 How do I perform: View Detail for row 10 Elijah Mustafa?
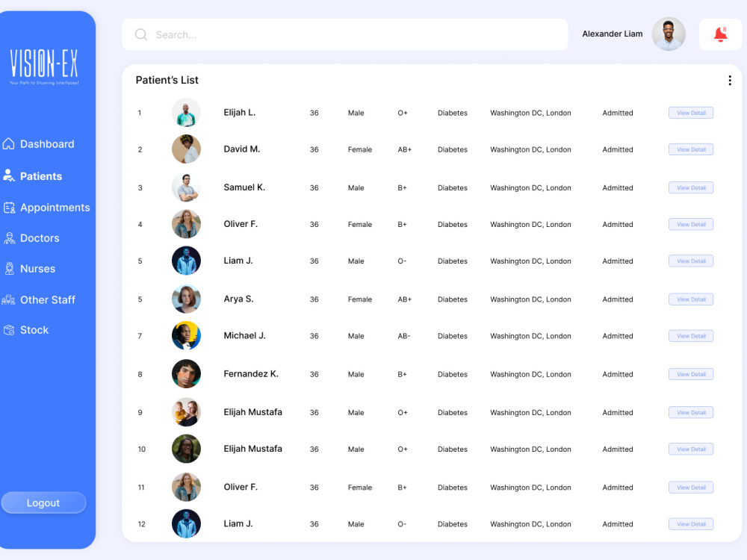pyautogui.click(x=691, y=449)
